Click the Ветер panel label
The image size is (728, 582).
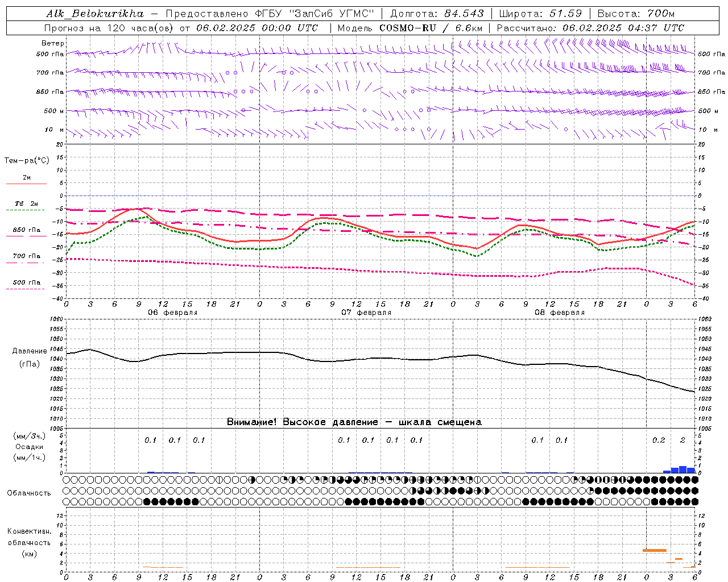click(x=53, y=43)
